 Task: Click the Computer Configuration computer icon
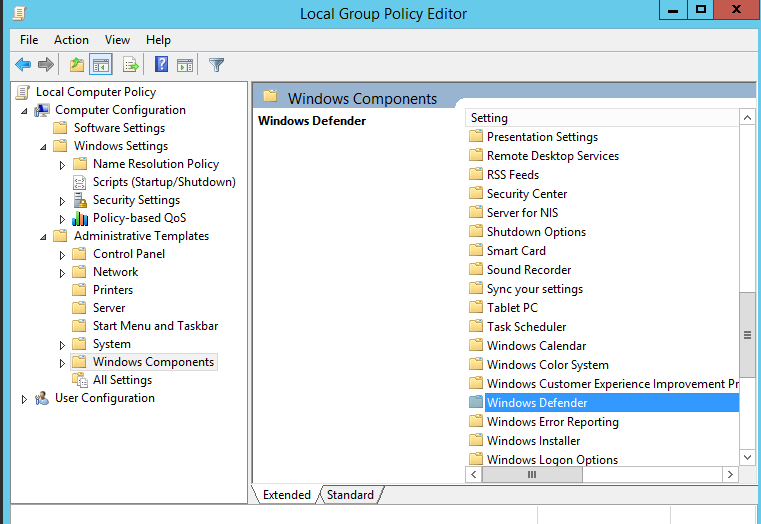click(42, 110)
